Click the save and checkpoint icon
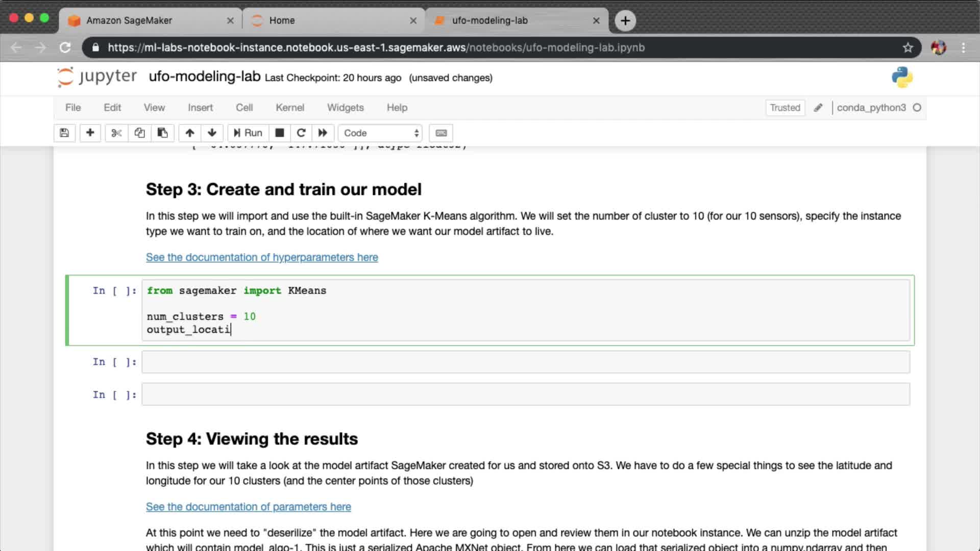Viewport: 980px width, 551px height. point(64,133)
